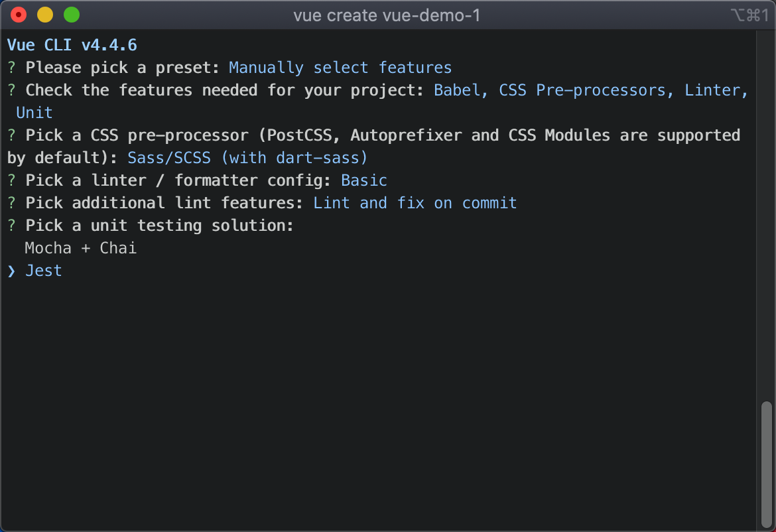Click 'Babel, CSS Pre-processors, Linter,' text
The height and width of the screenshot is (532, 776).
point(591,90)
